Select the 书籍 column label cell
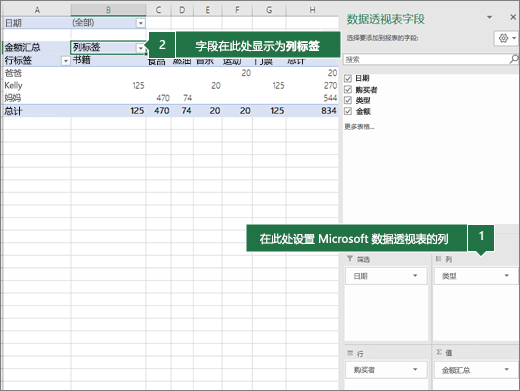520x391 pixels. pyautogui.click(x=108, y=60)
